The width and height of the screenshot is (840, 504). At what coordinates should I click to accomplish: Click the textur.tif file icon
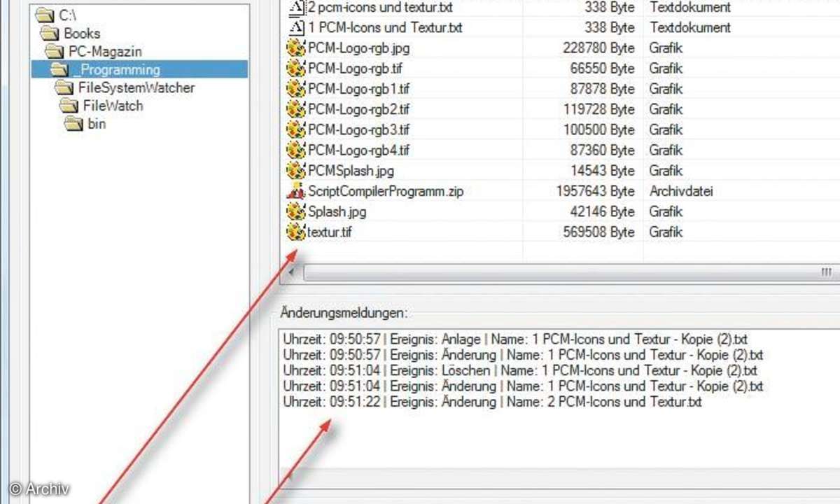click(297, 231)
